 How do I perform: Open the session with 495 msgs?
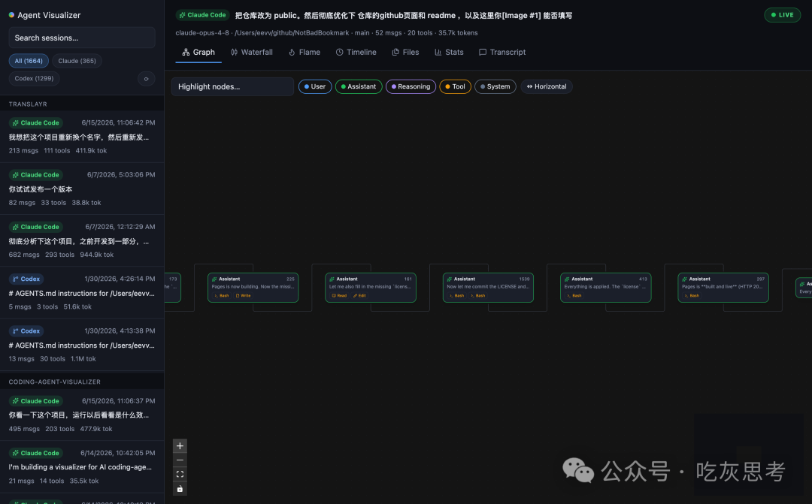pos(82,415)
